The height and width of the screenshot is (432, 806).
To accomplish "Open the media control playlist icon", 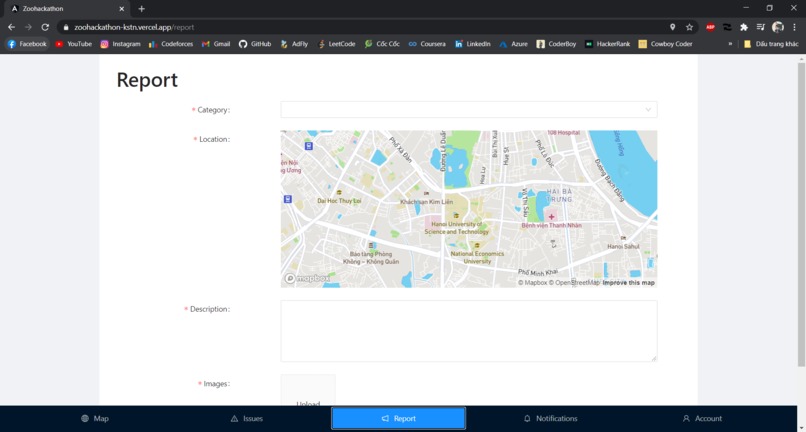I will point(761,27).
